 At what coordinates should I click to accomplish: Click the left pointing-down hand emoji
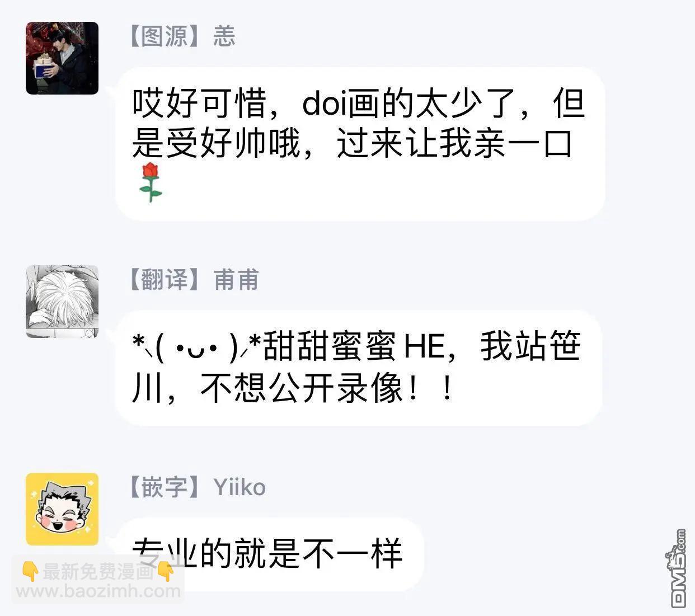(30, 572)
